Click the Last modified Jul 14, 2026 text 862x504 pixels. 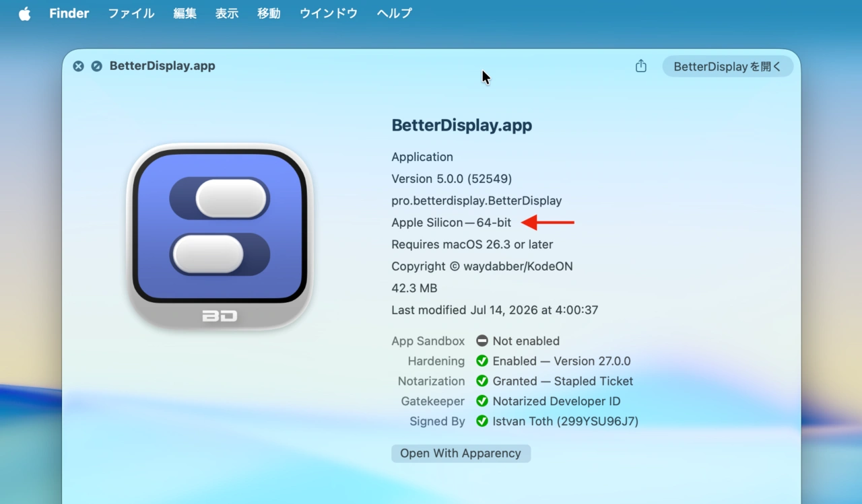point(495,310)
